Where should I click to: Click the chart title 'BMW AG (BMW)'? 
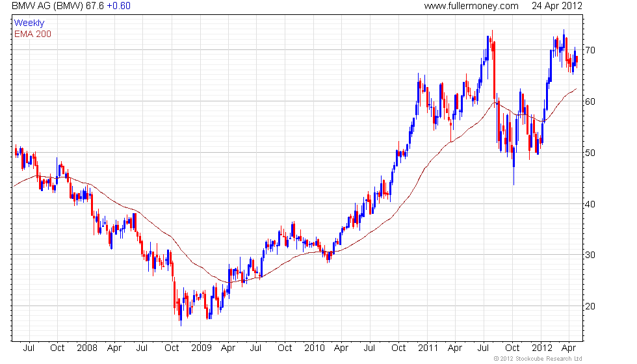coord(47,6)
